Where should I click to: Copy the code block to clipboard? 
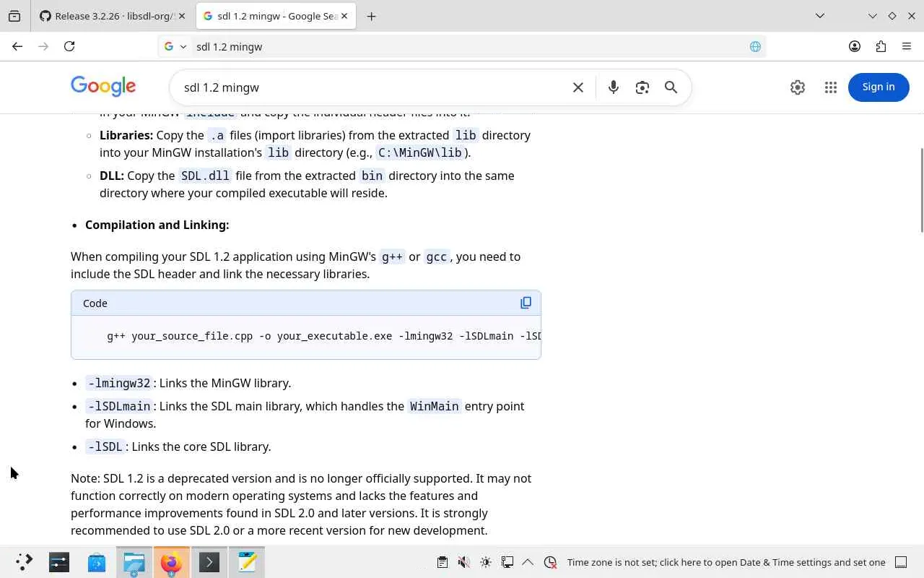(x=526, y=303)
